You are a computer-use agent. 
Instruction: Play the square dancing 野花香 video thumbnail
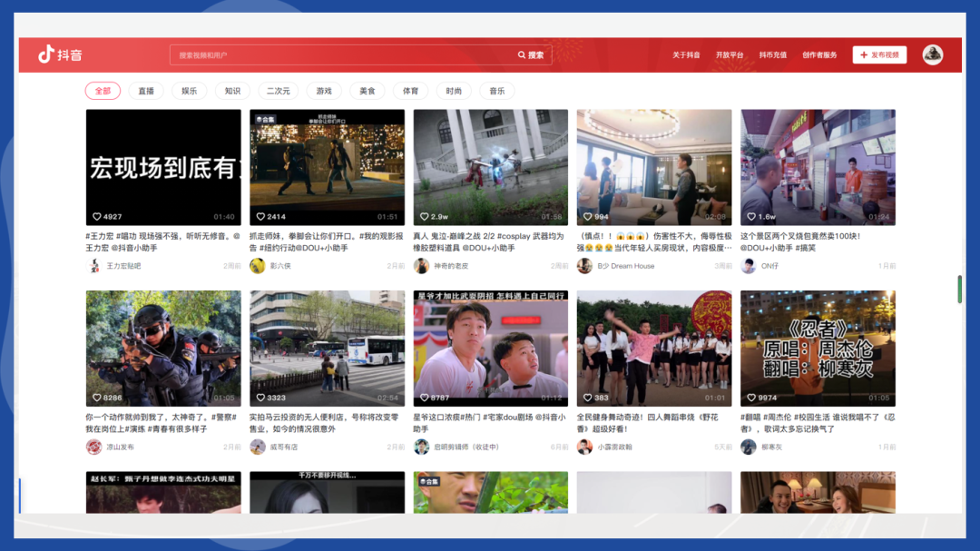pyautogui.click(x=654, y=349)
